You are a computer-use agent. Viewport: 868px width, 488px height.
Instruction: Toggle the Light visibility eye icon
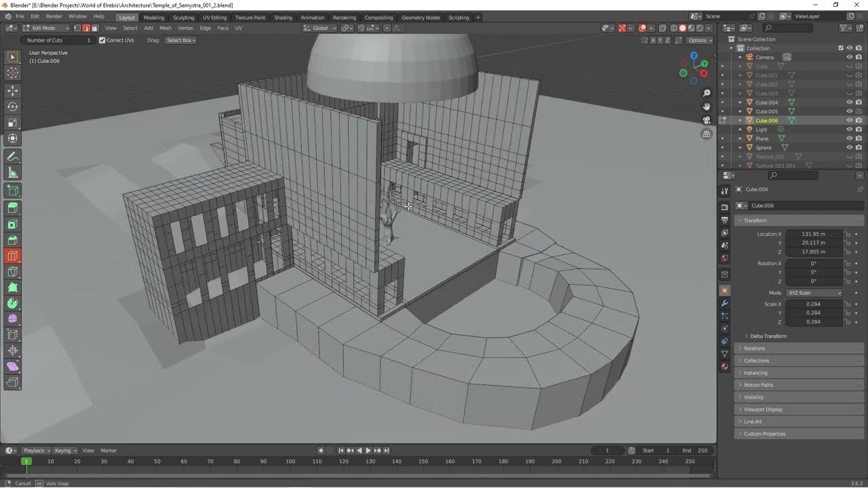(849, 129)
